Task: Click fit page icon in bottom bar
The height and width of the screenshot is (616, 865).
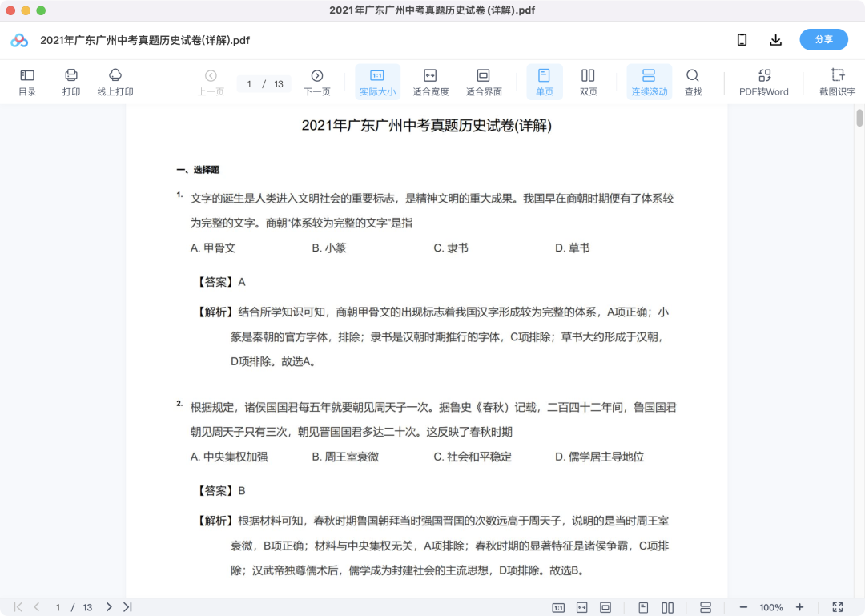Action: pyautogui.click(x=605, y=608)
